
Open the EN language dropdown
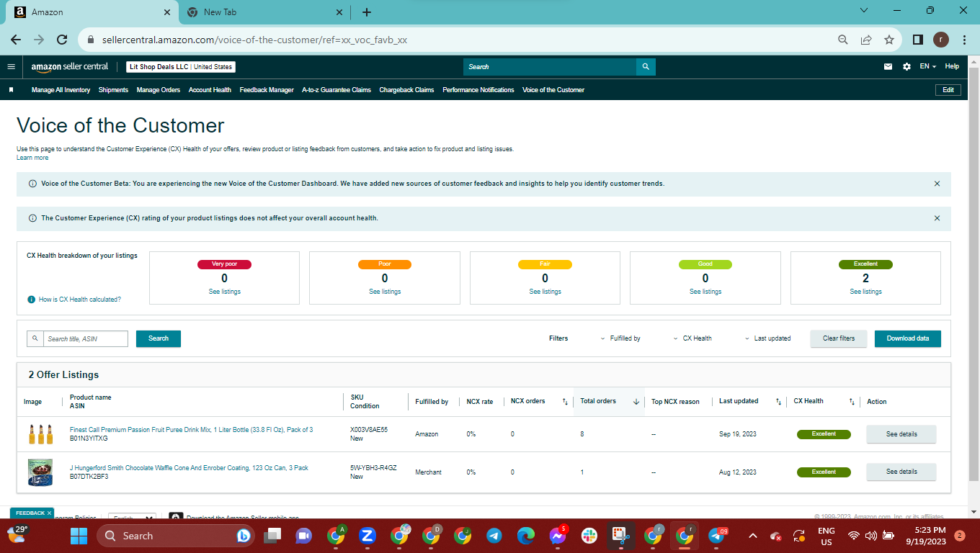pos(927,66)
